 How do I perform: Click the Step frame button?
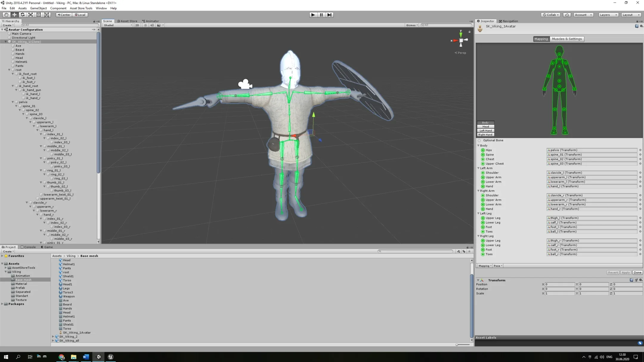[329, 15]
